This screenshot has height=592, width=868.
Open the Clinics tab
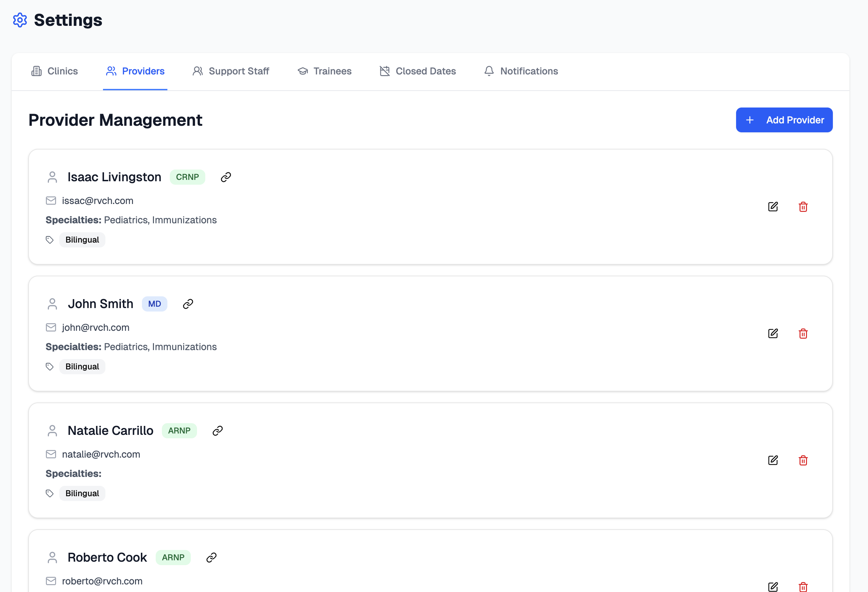pos(54,71)
